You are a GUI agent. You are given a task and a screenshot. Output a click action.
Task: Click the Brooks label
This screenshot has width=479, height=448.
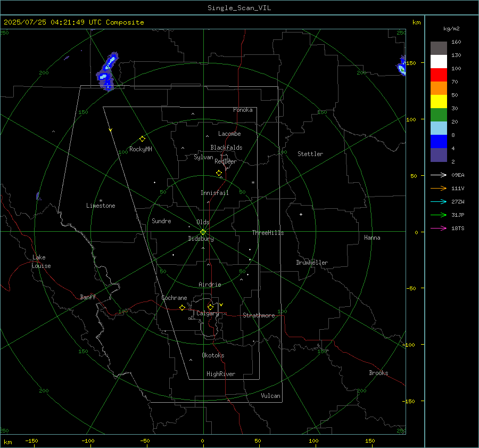(x=378, y=373)
